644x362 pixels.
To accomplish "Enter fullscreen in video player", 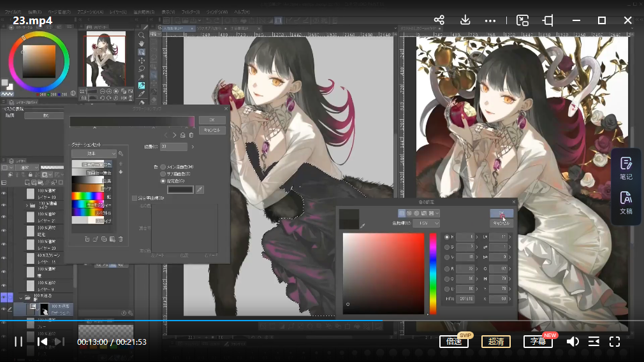I will pos(615,342).
